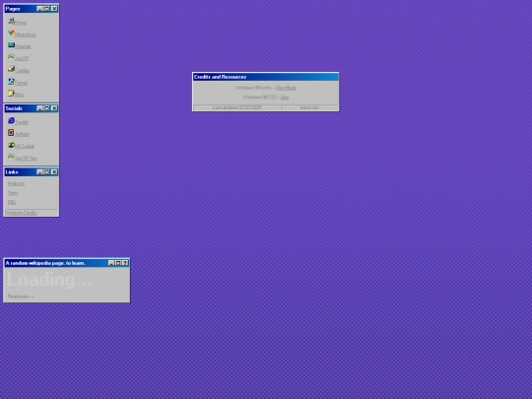
Task: Click the help button on wikipedia window
Action: click(x=125, y=263)
